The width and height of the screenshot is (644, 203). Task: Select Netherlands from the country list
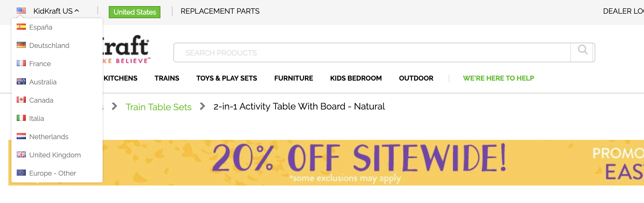(x=49, y=137)
